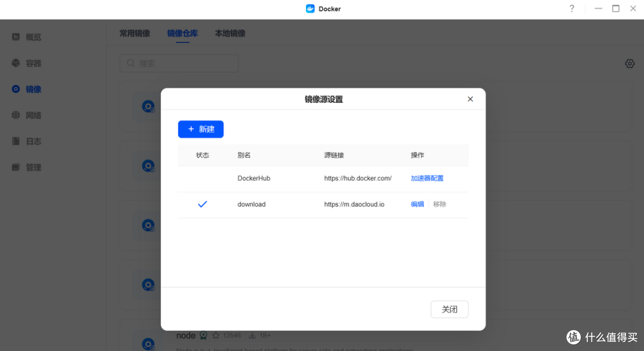Click the official badge icon beside node
644x351 pixels.
(x=203, y=335)
